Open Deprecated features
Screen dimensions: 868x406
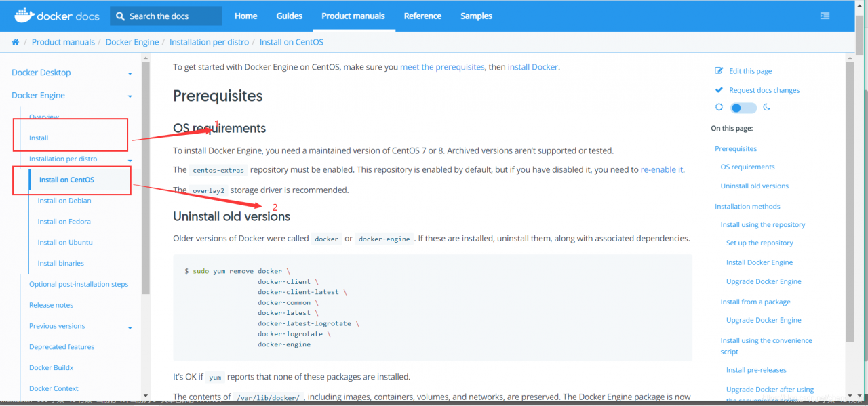coord(62,347)
